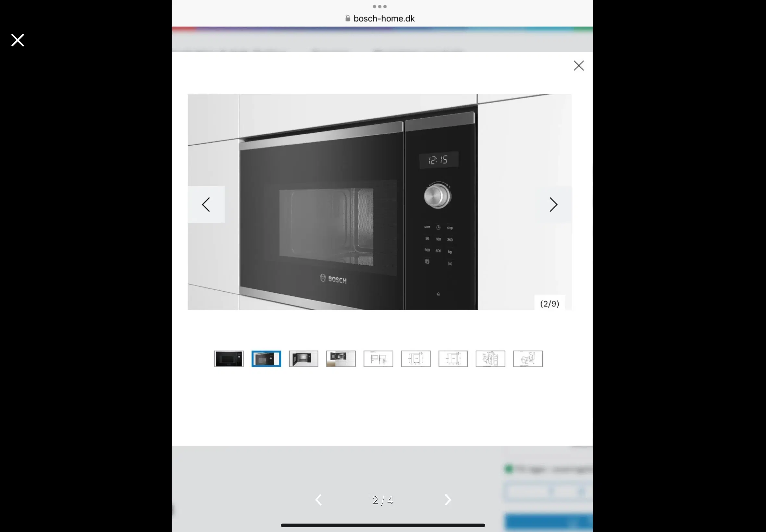
Task: Select the ninth diagram thumbnail
Action: tap(528, 358)
